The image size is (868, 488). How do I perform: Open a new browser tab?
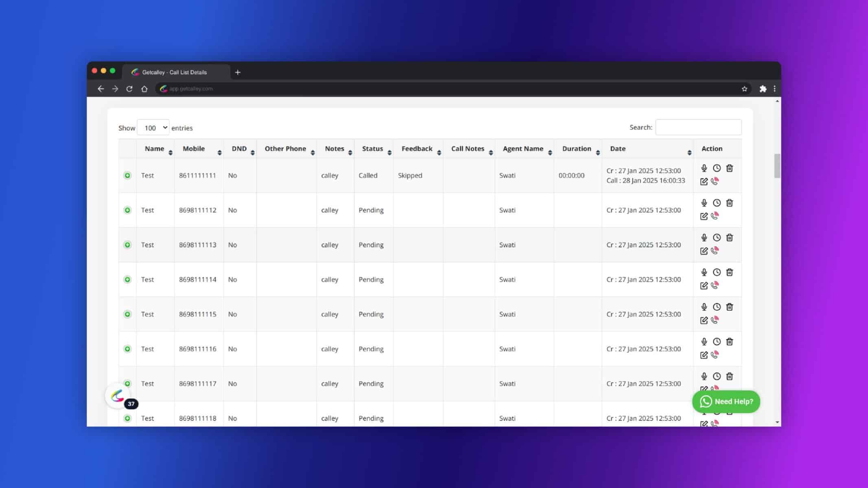pos(238,72)
